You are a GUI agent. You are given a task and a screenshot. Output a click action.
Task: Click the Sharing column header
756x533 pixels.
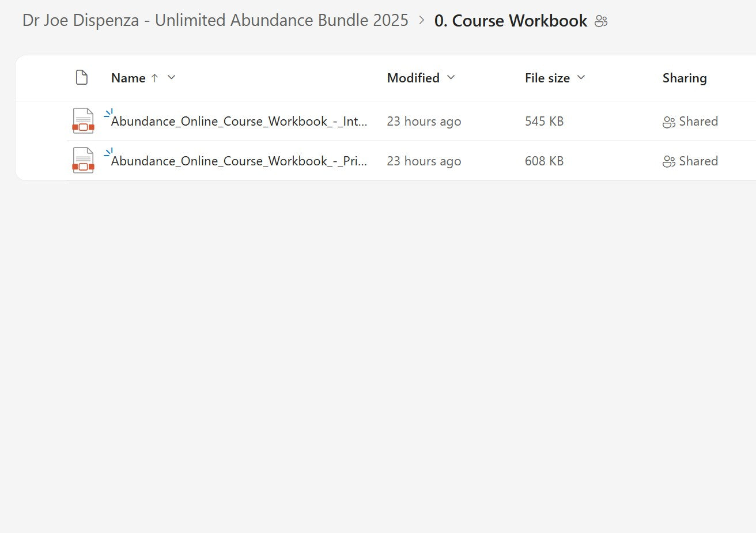point(684,78)
